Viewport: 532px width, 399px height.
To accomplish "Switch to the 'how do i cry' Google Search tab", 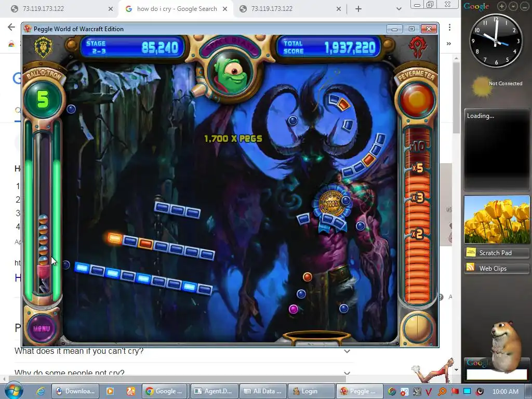I will click(177, 9).
